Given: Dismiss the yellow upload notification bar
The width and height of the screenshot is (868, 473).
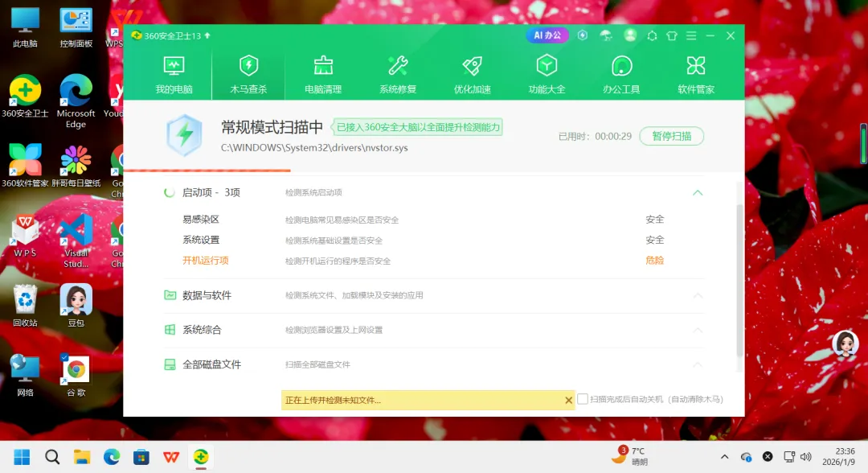Looking at the screenshot, I should [x=568, y=400].
